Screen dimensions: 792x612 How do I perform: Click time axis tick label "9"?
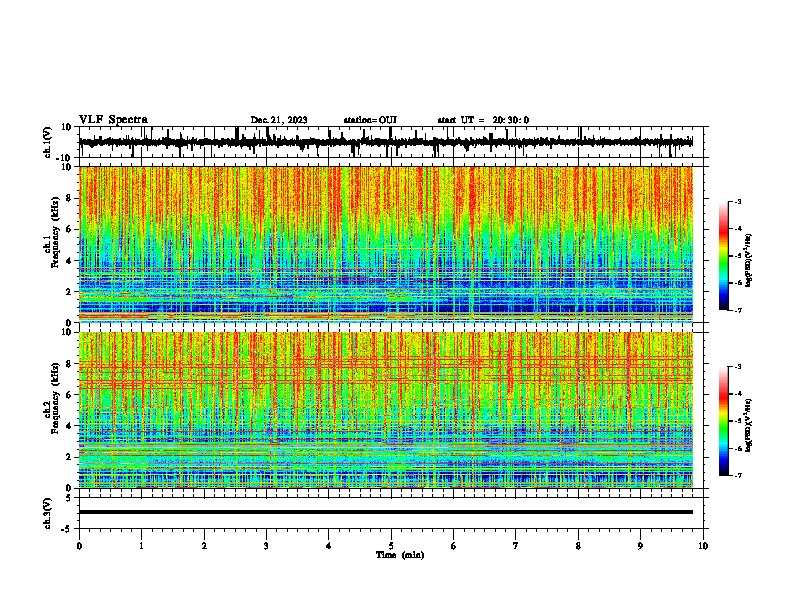640,546
